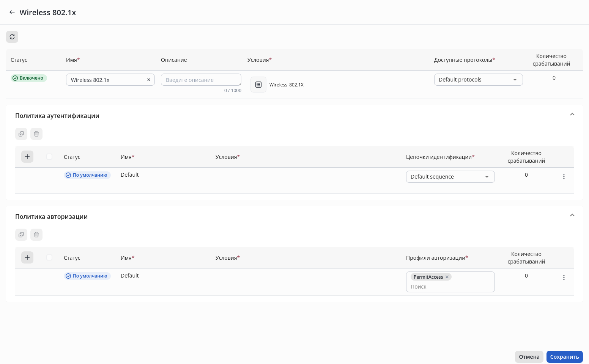
Task: Collapse the Политика авторизации section
Action: [572, 215]
